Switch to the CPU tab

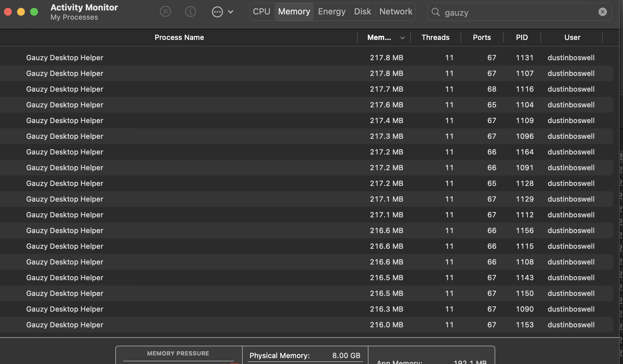(261, 11)
